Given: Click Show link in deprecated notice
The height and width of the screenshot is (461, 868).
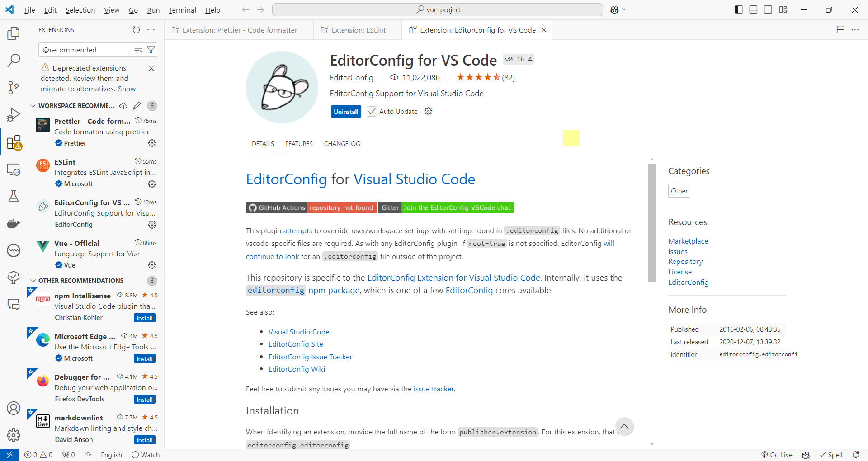Looking at the screenshot, I should click(127, 89).
